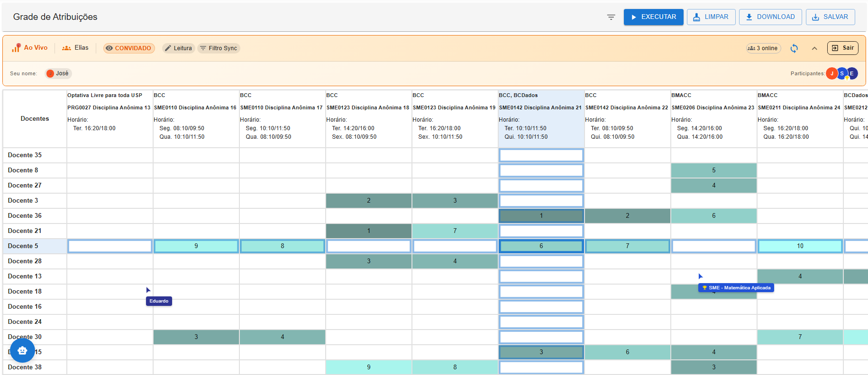Screen dimensions: 868x375
Task: Edit the José name chip
Action: click(x=58, y=73)
